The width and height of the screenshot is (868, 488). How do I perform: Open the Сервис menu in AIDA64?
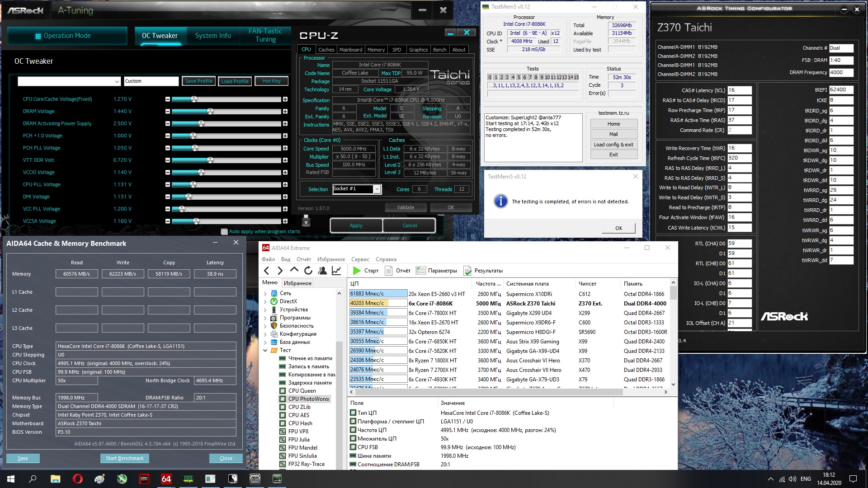[360, 259]
